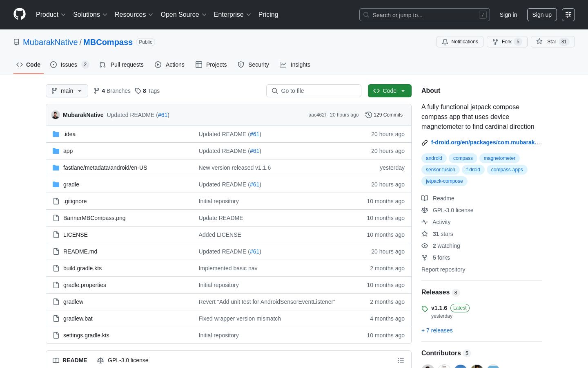
Task: Star the MBCompass repository
Action: (x=552, y=42)
